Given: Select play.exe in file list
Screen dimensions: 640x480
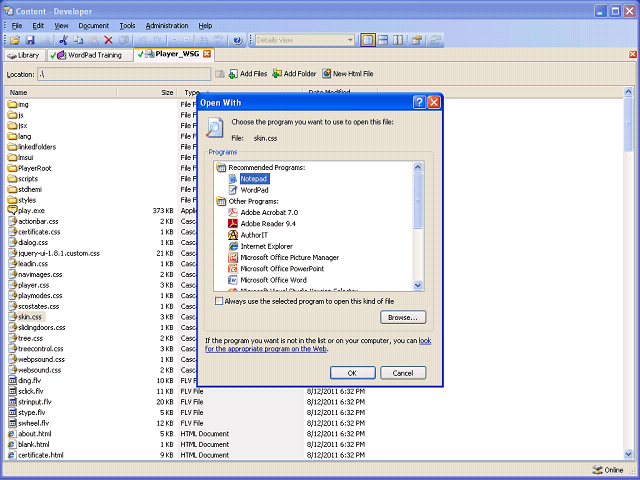Looking at the screenshot, I should (x=26, y=211).
